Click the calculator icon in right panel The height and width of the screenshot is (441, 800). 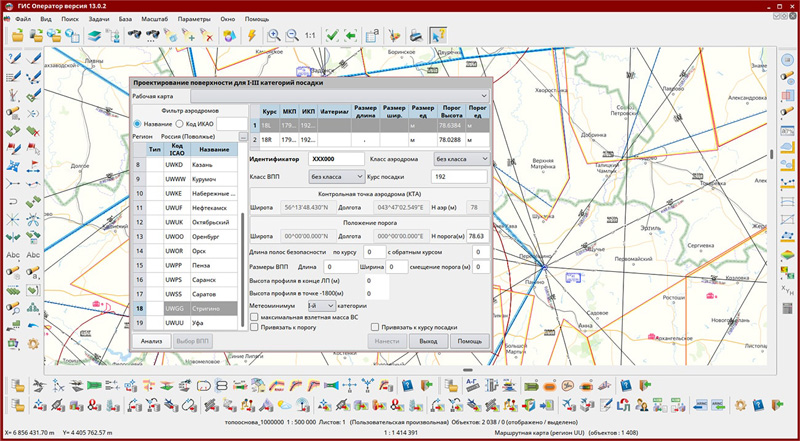pos(788,308)
